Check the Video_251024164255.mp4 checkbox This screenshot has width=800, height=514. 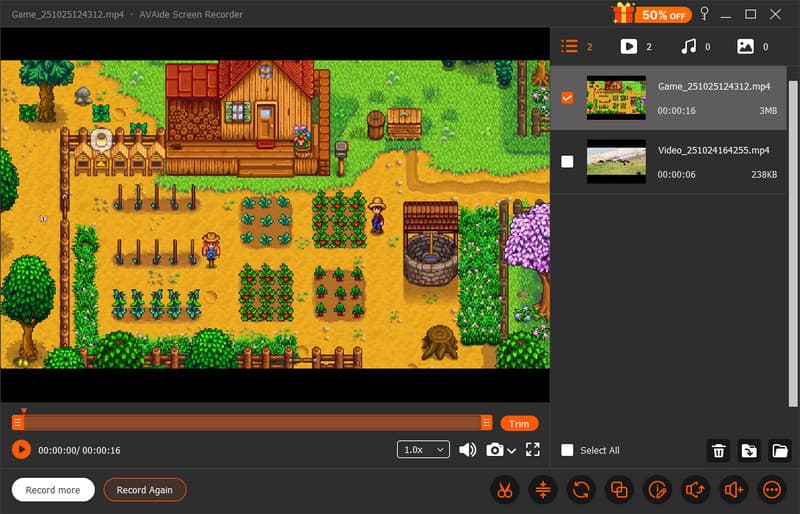[567, 162]
